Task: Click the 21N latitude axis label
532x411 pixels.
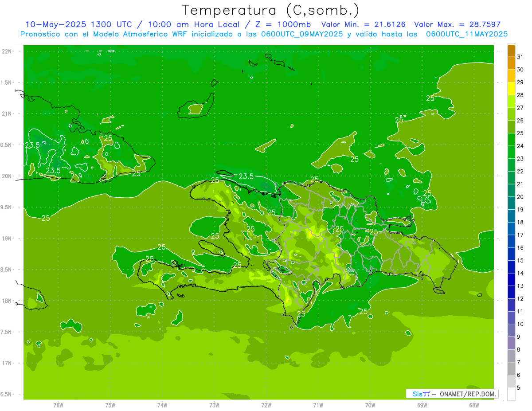Action: pyautogui.click(x=7, y=114)
